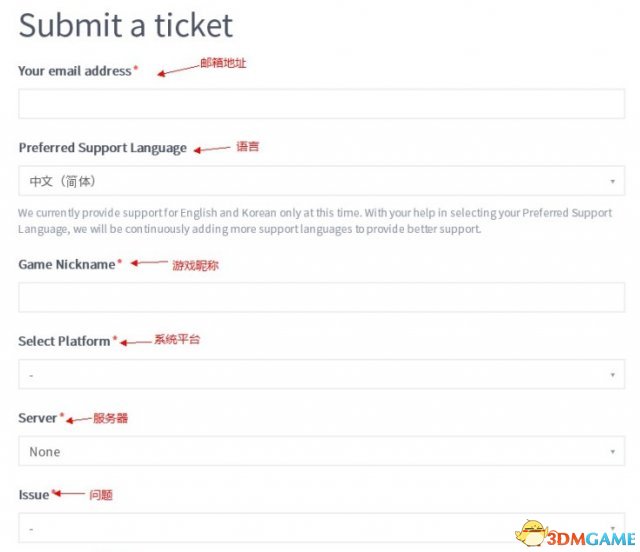Click the email address input field
Screen dimensions: 640x552
pos(322,104)
